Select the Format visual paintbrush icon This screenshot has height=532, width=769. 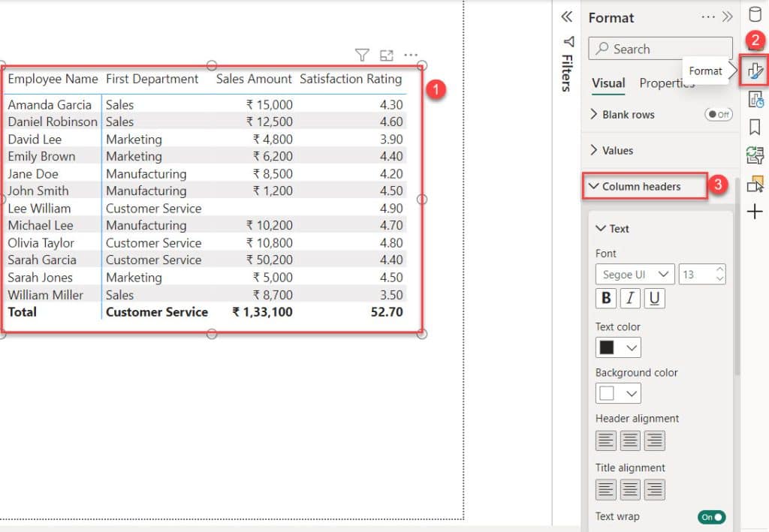(755, 71)
